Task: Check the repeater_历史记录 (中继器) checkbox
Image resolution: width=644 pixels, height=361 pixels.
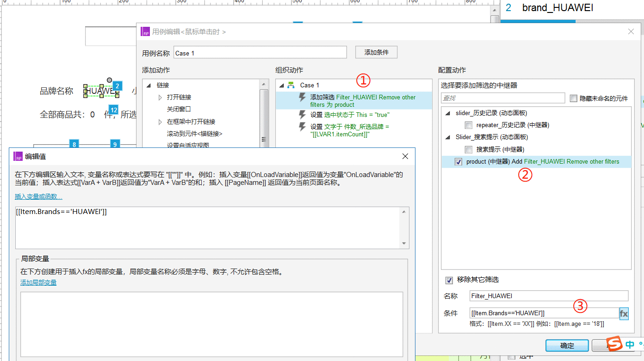Action: pos(469,125)
